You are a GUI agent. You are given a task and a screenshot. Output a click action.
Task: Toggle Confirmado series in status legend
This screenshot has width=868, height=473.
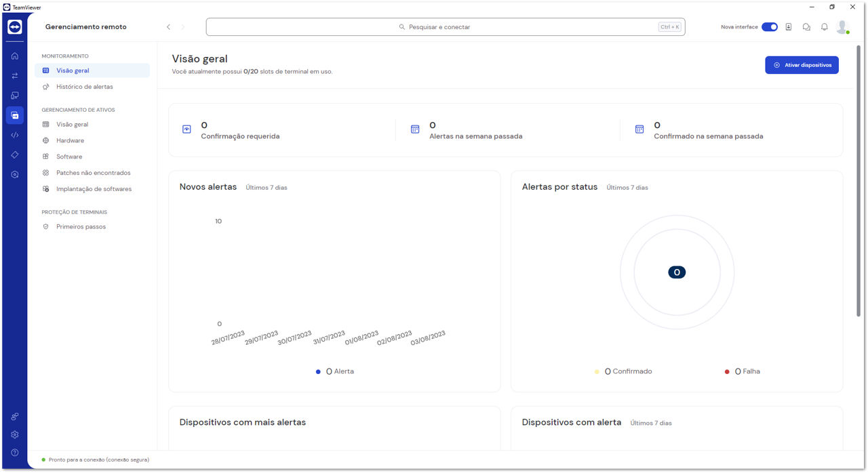point(627,371)
